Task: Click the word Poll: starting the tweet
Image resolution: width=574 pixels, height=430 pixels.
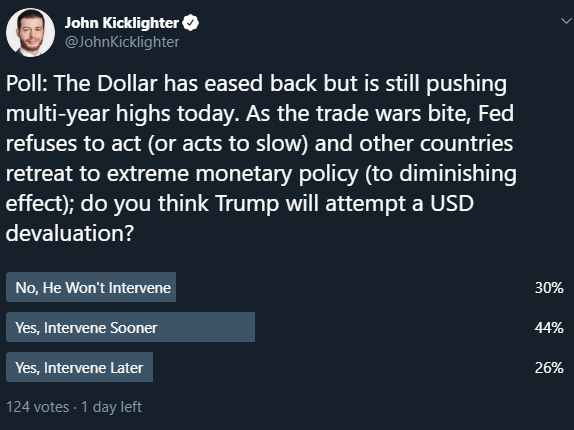Action: pyautogui.click(x=27, y=83)
